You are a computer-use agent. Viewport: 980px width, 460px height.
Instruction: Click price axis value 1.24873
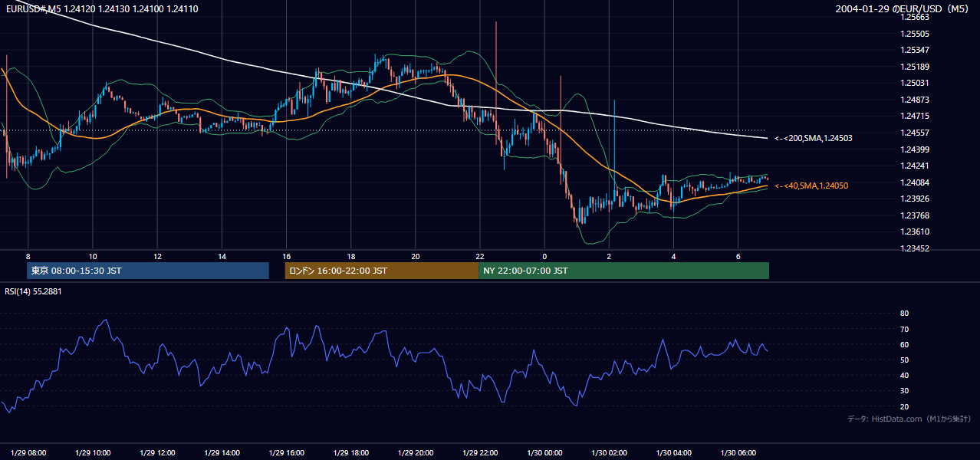(916, 100)
